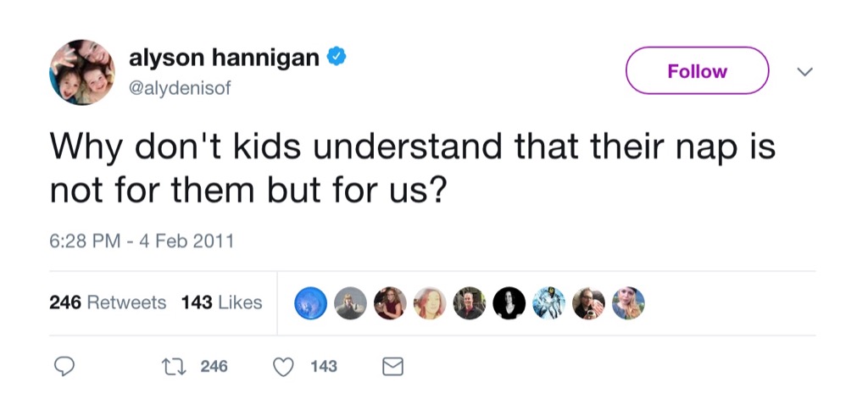This screenshot has height=410, width=868.
Task: Retweet this tweet using the retweet icon
Action: coord(170,367)
